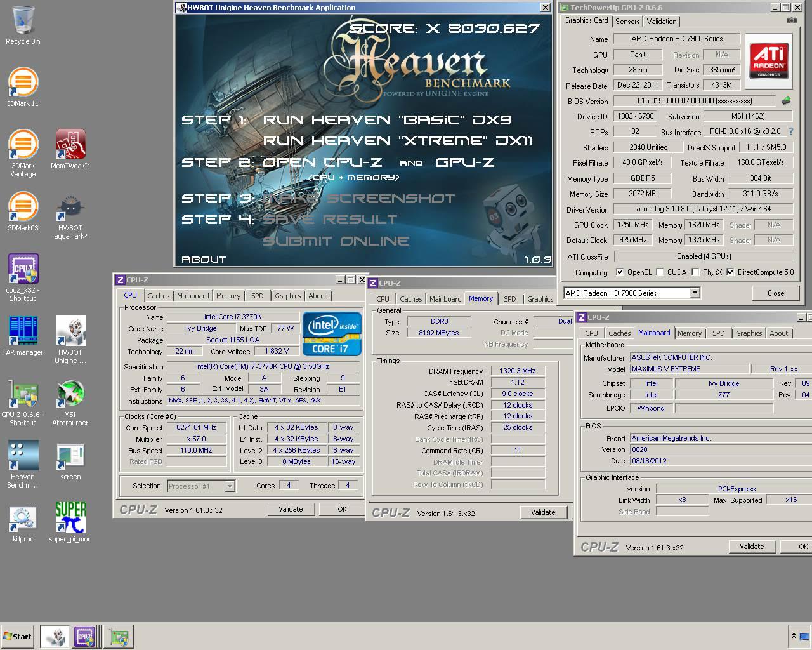
Task: Toggle CUDA checkbox in GPU-Z
Action: coord(660,272)
